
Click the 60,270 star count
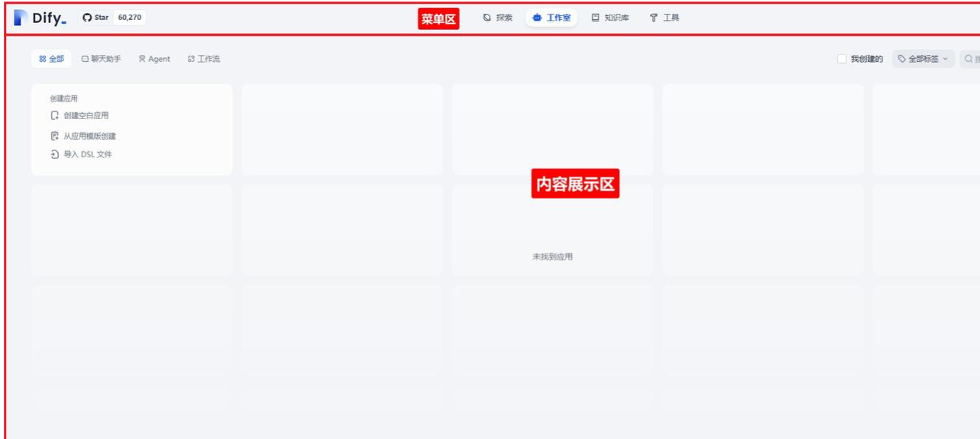130,18
